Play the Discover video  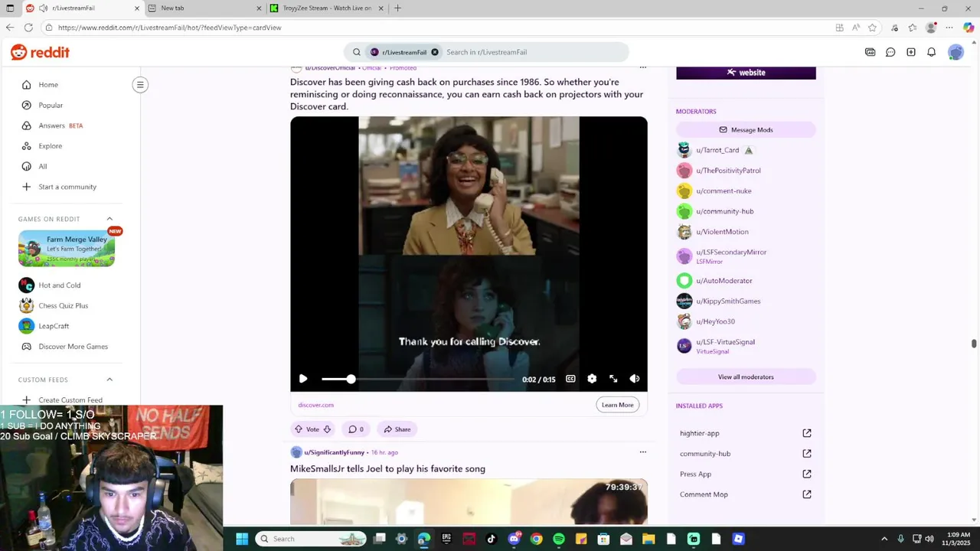[303, 379]
